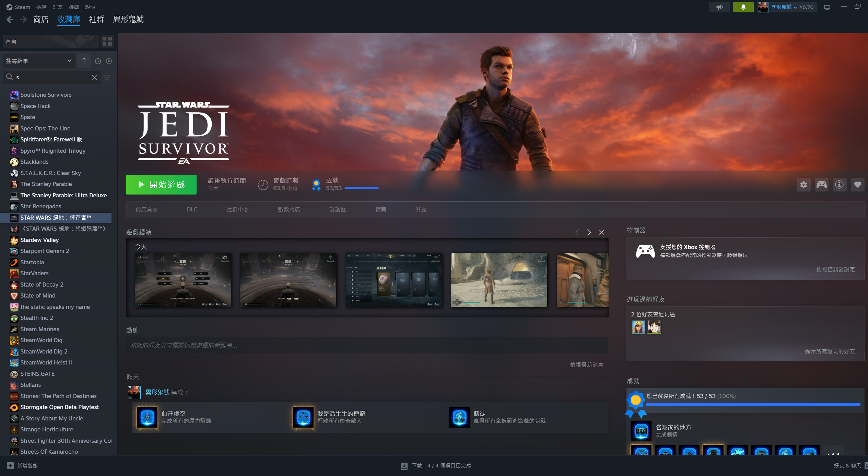Click the achievement progress bar near 53/53
868x476 pixels.
[x=362, y=188]
